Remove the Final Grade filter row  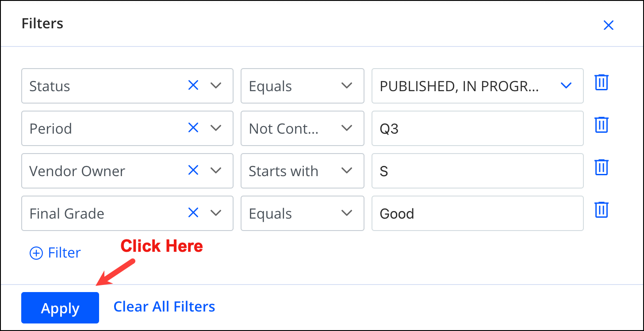[602, 210]
